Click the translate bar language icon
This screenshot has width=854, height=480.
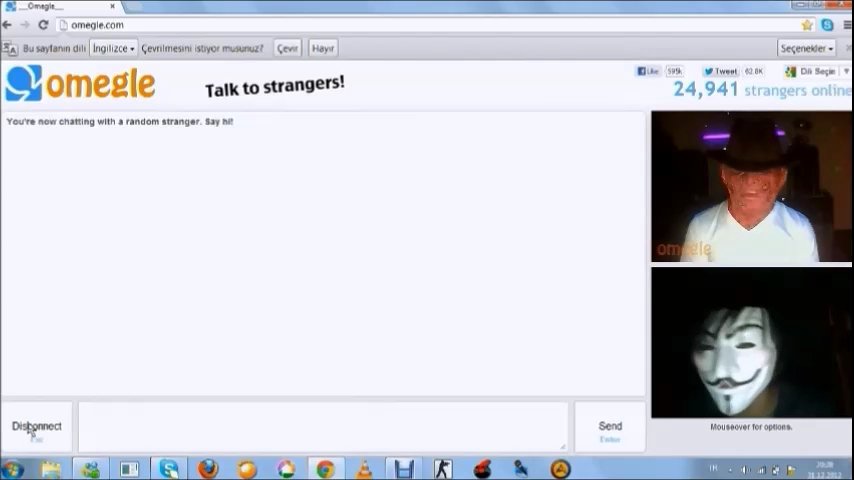coord(10,49)
